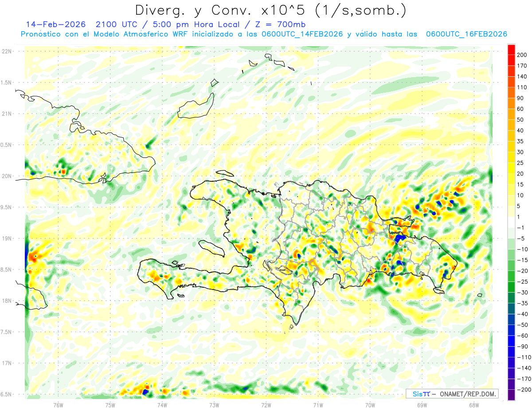Click the color bar label '-60'
The height and width of the screenshot is (411, 532).
pyautogui.click(x=522, y=336)
